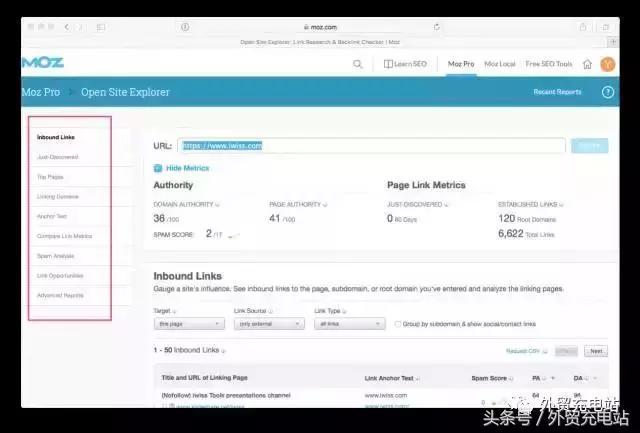The height and width of the screenshot is (433, 640).
Task: Click the Open Site Explorer browser tab
Action: pyautogui.click(x=320, y=42)
